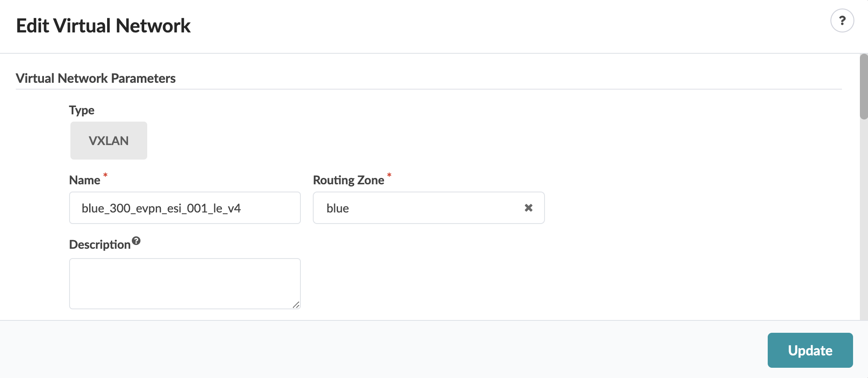Viewport: 868px width, 378px height.
Task: Click the Description textarea resize handle
Action: pyautogui.click(x=296, y=305)
